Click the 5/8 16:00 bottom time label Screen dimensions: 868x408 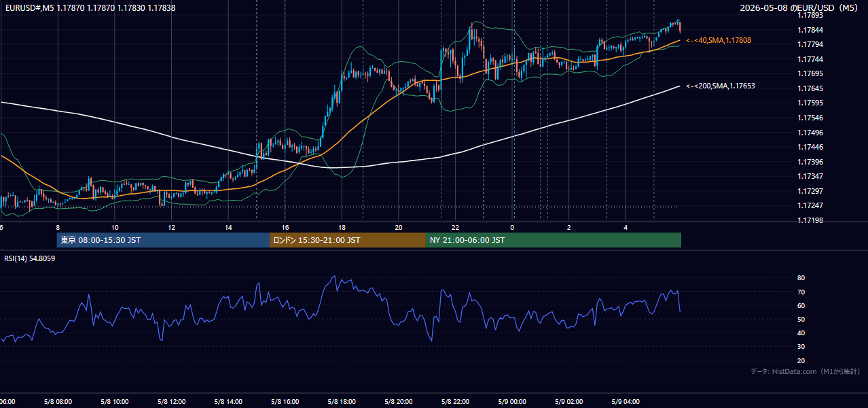[285, 401]
